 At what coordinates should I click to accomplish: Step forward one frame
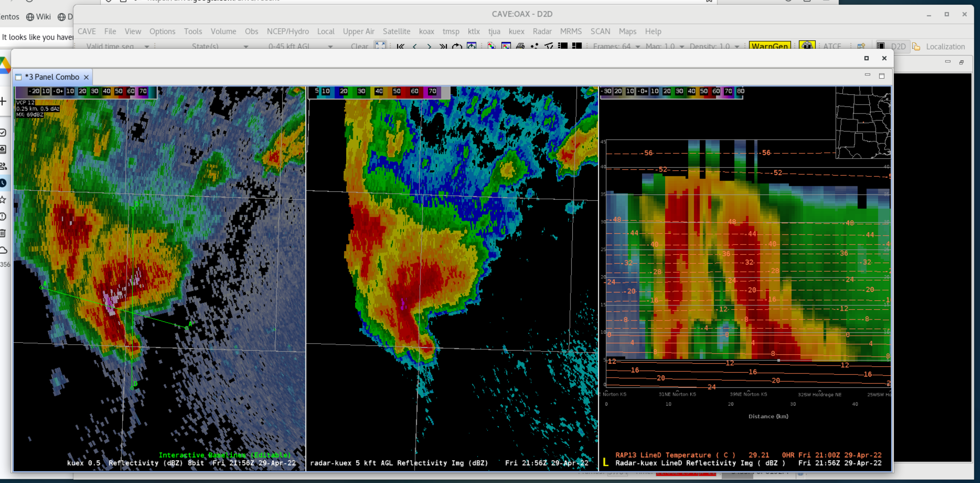[429, 46]
